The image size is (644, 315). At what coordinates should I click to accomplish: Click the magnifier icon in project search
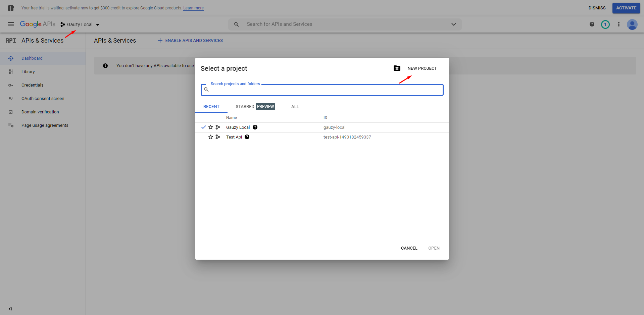click(206, 90)
